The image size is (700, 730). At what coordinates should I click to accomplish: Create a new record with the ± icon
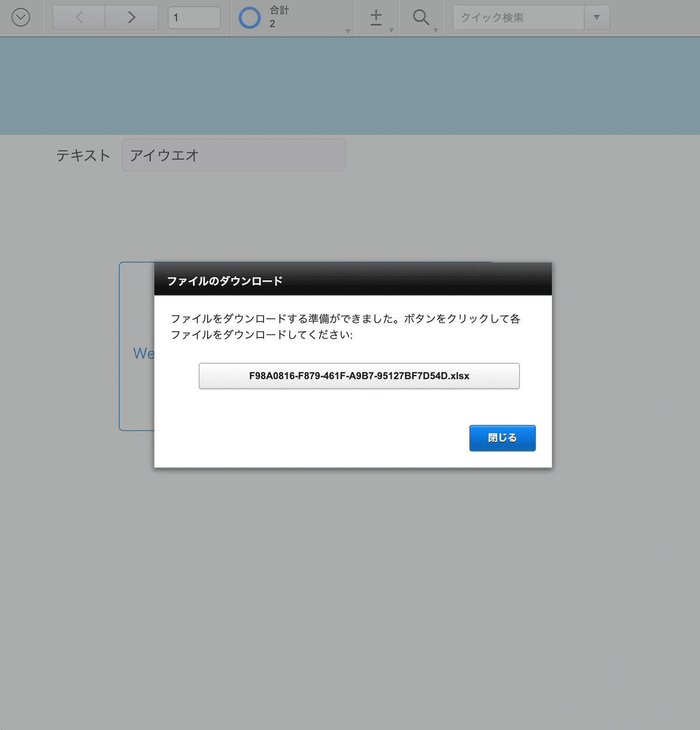click(x=376, y=17)
